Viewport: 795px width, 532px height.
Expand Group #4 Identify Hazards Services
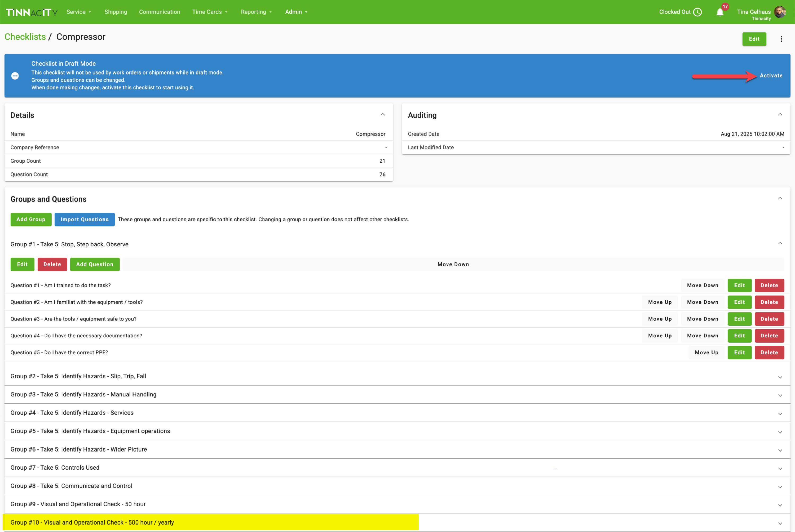[x=780, y=414]
